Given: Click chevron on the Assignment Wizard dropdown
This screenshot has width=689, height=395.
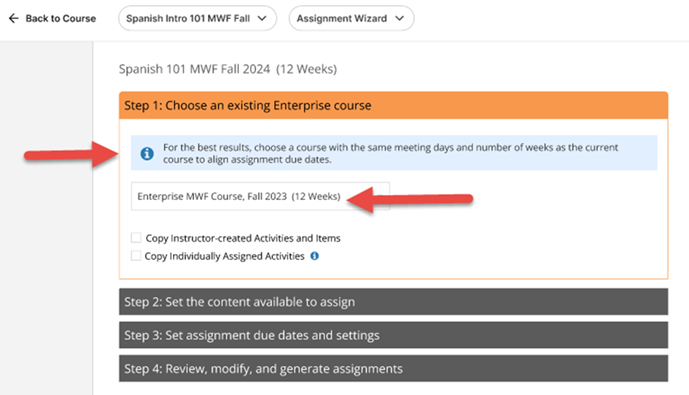Looking at the screenshot, I should [399, 18].
